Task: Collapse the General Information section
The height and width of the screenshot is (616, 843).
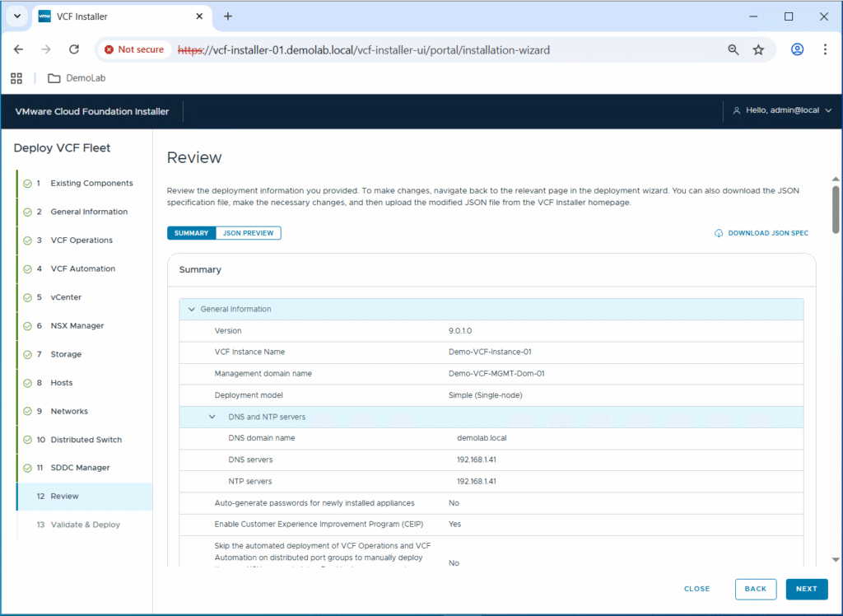Action: 192,310
